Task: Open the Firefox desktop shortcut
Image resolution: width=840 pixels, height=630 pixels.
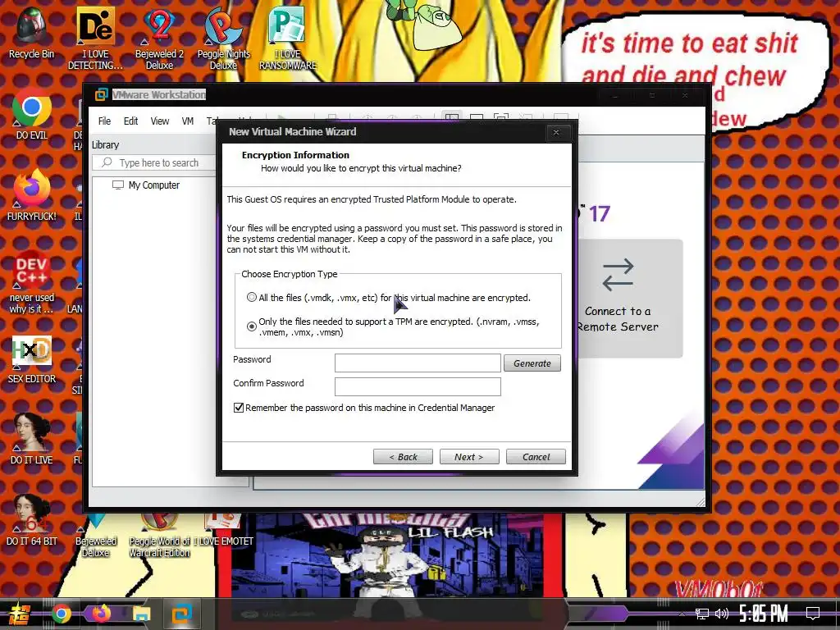Action: tap(31, 195)
